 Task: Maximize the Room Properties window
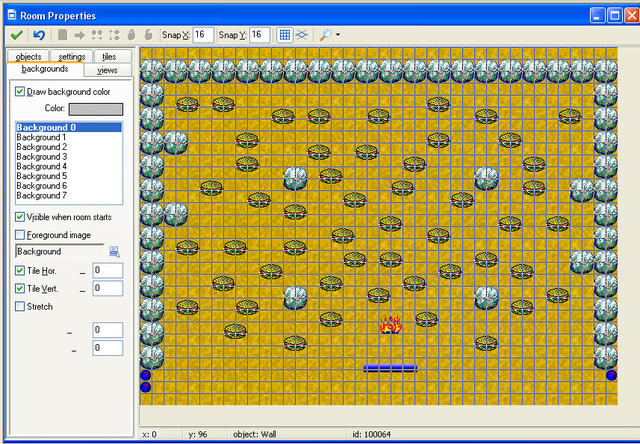pyautogui.click(x=615, y=16)
